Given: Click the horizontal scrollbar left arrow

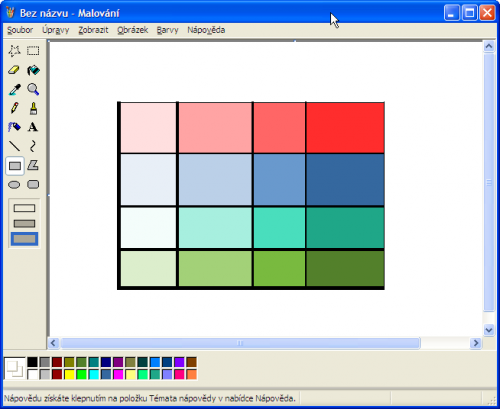Looking at the screenshot, I should [53, 343].
